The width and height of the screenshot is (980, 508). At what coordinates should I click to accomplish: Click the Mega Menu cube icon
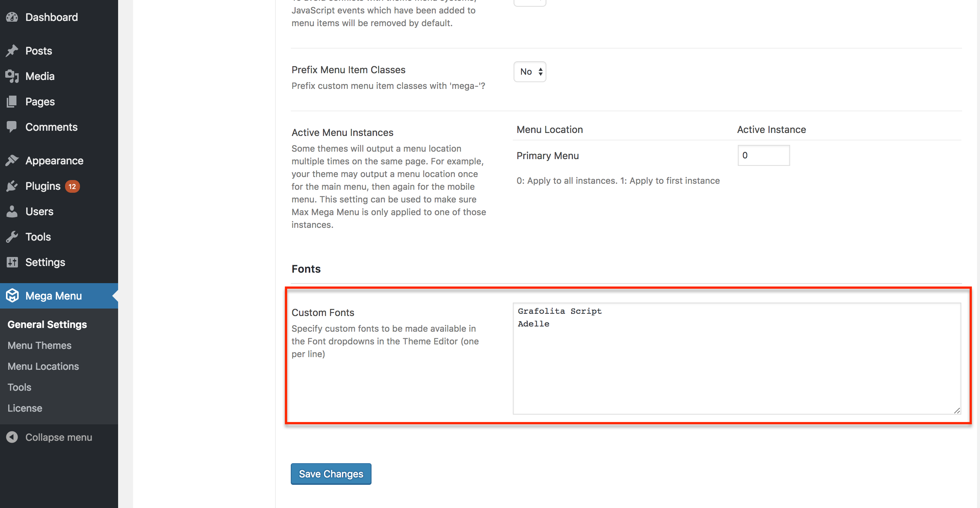12,295
